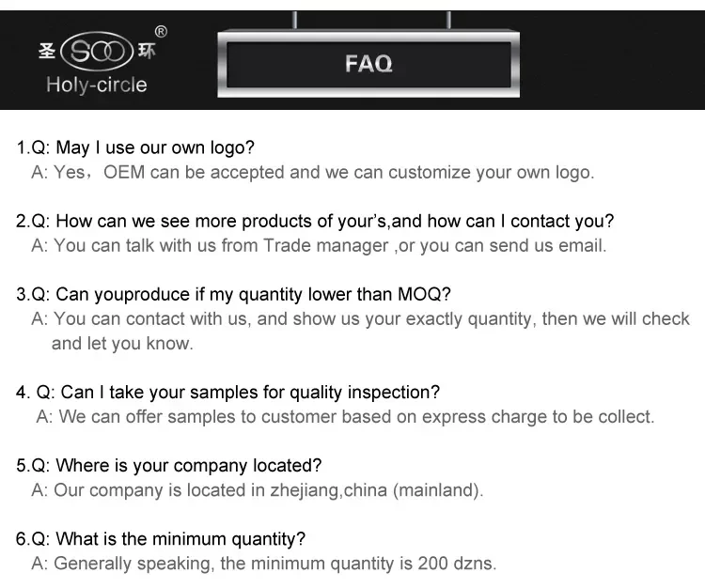Click the zhejiang, china location answer

click(x=258, y=490)
